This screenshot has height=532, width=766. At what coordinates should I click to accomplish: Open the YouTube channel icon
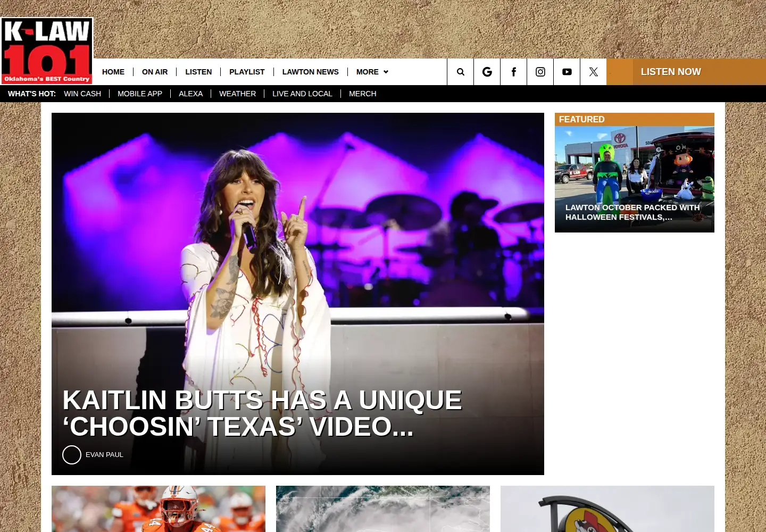[x=567, y=72]
